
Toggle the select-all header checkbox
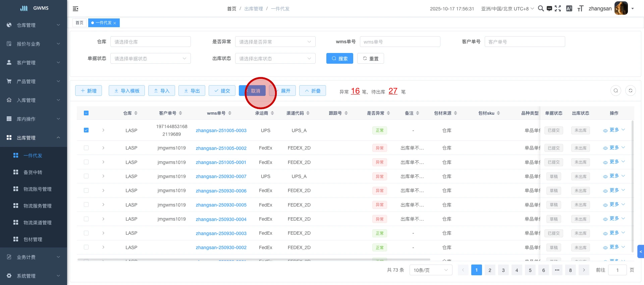(x=86, y=113)
